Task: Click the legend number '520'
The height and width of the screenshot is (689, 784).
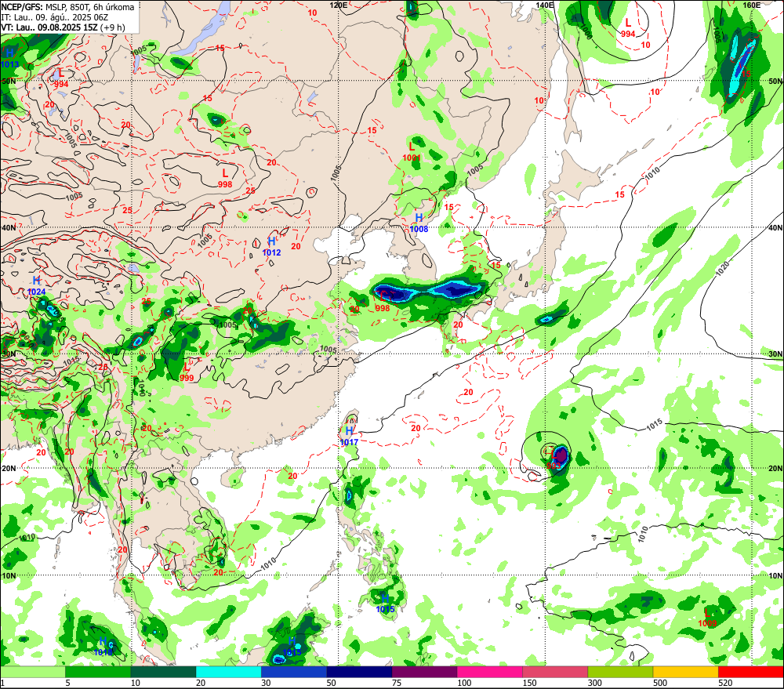Action: (725, 683)
